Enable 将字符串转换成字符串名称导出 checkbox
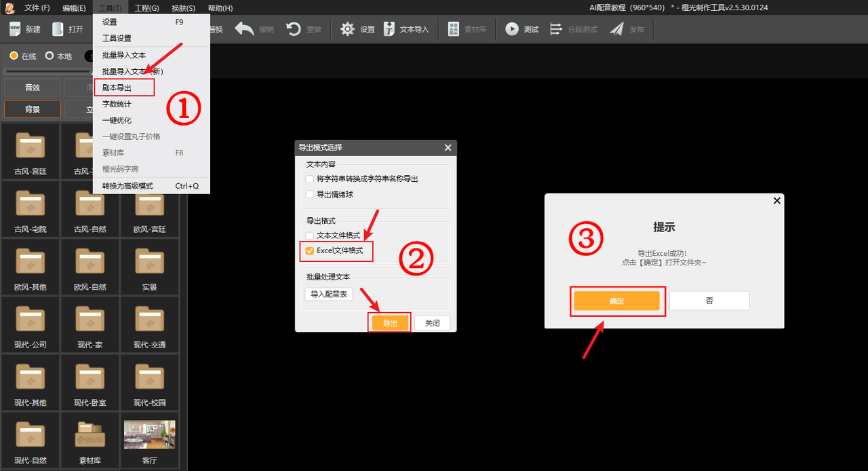The image size is (868, 471). [x=310, y=178]
